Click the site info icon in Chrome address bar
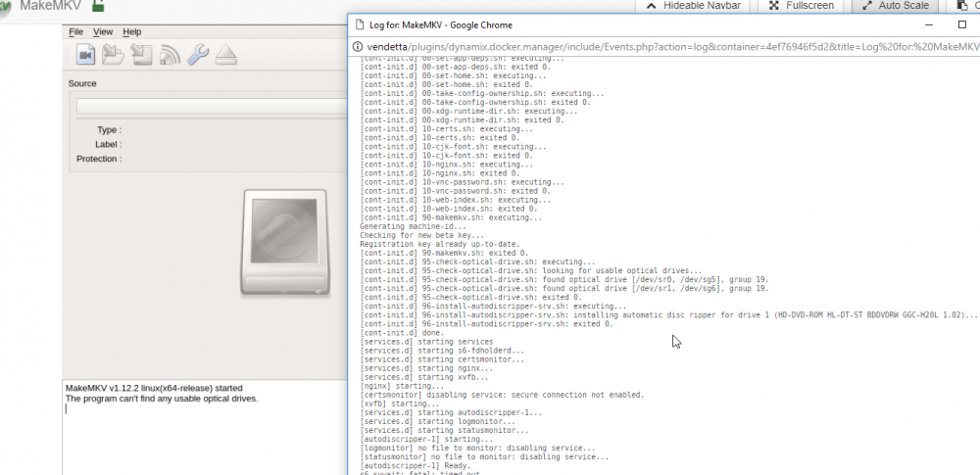This screenshot has height=475, width=980. click(x=358, y=47)
